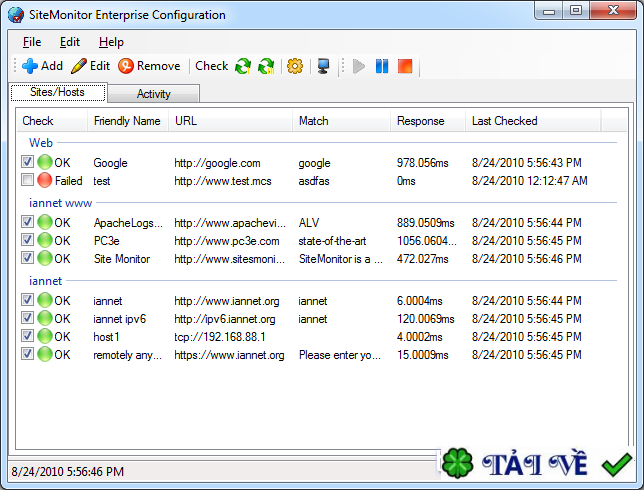Switch to the Activity tab

coord(154,94)
